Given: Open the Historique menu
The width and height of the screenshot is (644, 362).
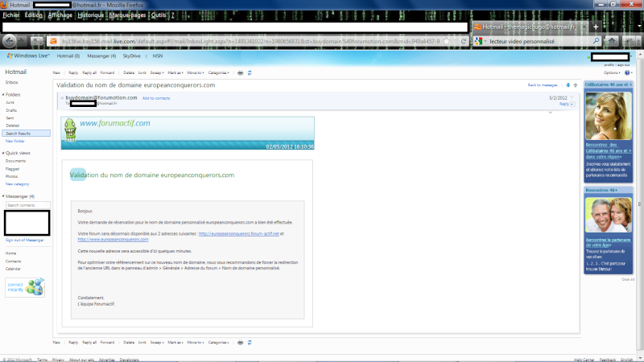Looking at the screenshot, I should coord(91,15).
